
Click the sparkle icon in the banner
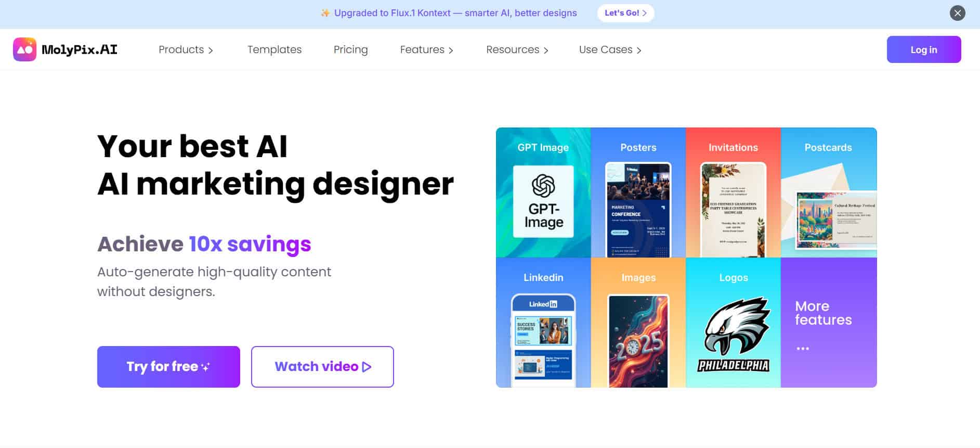(325, 13)
